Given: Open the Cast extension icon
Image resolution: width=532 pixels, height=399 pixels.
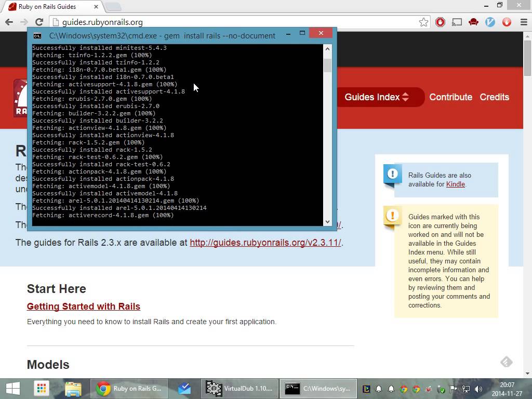Looking at the screenshot, I should [457, 22].
